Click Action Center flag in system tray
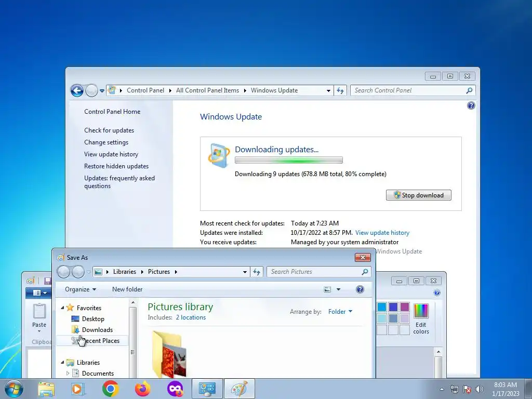 point(467,389)
